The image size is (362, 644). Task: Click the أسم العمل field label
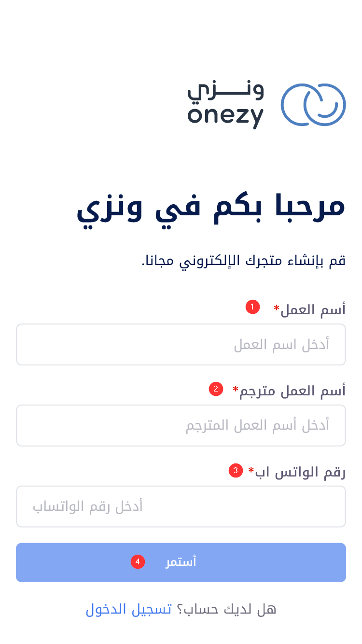pyautogui.click(x=313, y=309)
